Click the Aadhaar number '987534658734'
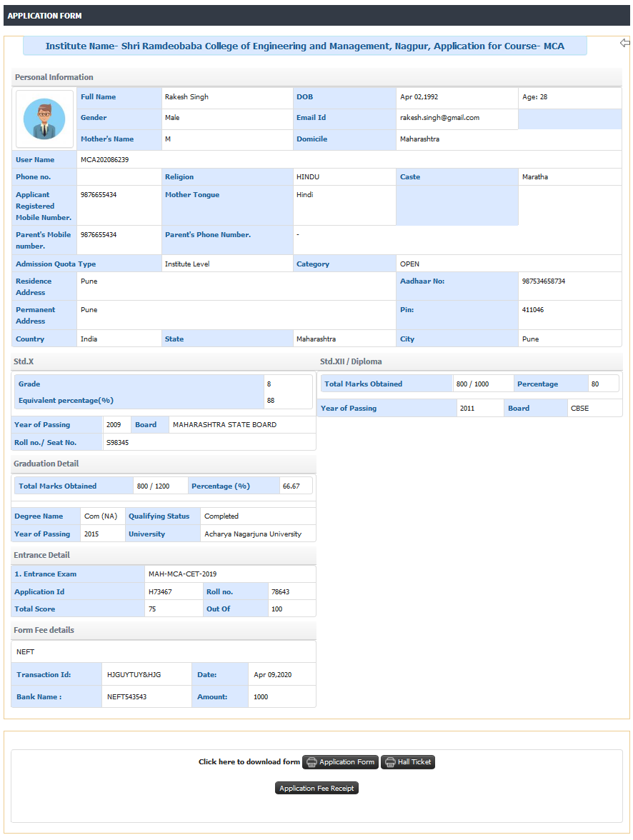This screenshot has width=633, height=840. tap(544, 281)
